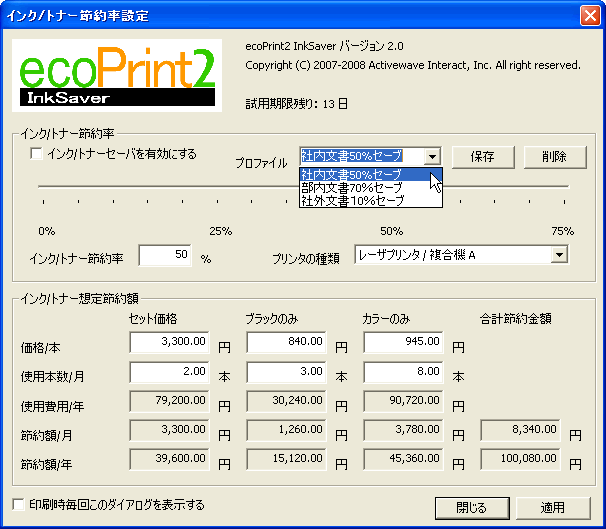The height and width of the screenshot is (529, 606).
Task: Click the 50% slider scale label
Action: [392, 231]
